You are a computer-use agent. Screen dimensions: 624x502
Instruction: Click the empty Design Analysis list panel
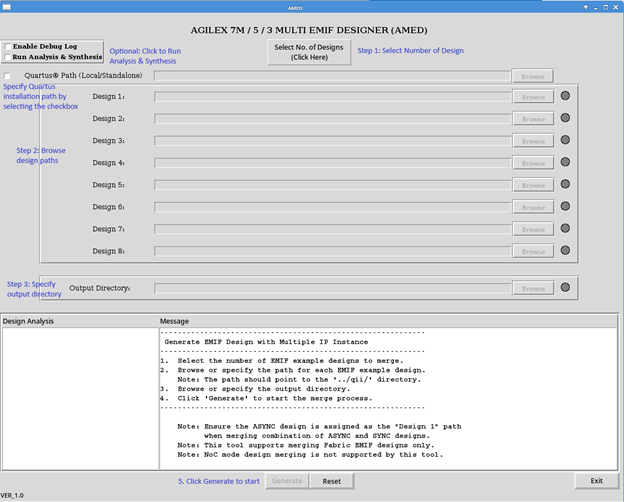tap(80, 398)
